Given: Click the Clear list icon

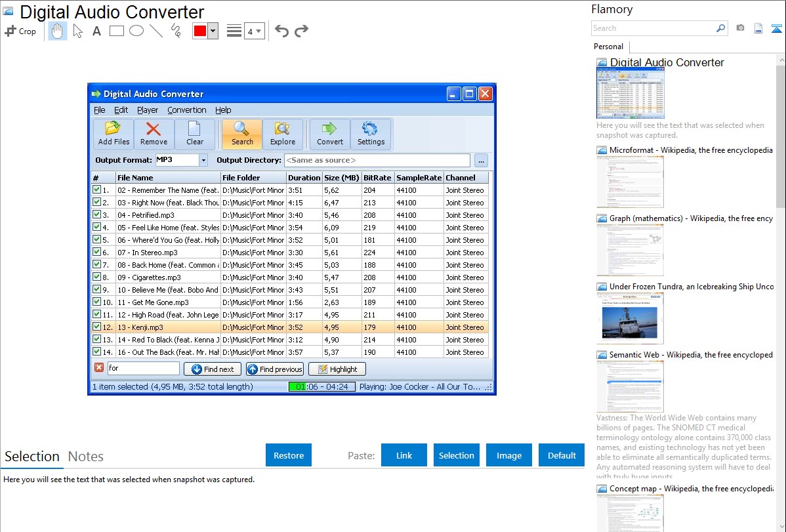Looking at the screenshot, I should 194,134.
